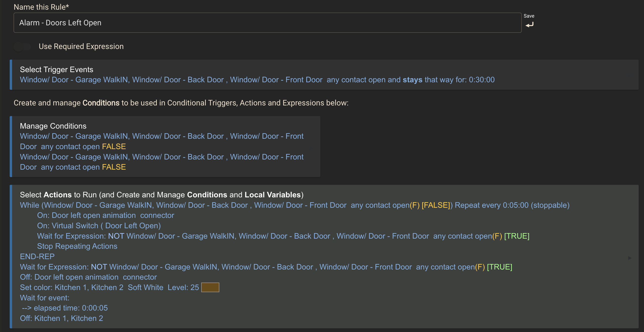Edit the While Repeat every 0:05:00 action

pyautogui.click(x=294, y=205)
